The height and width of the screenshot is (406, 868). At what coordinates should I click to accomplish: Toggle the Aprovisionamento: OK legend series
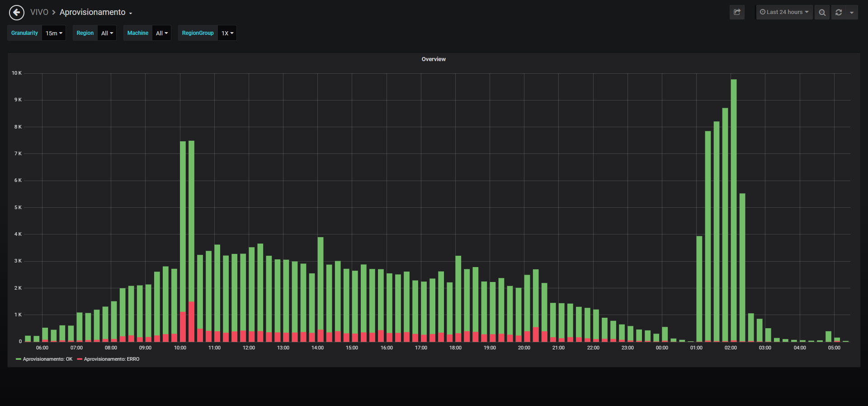[47, 359]
